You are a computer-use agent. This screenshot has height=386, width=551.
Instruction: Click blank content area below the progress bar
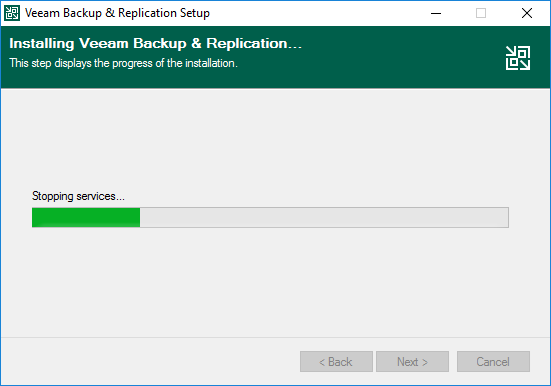(x=276, y=281)
